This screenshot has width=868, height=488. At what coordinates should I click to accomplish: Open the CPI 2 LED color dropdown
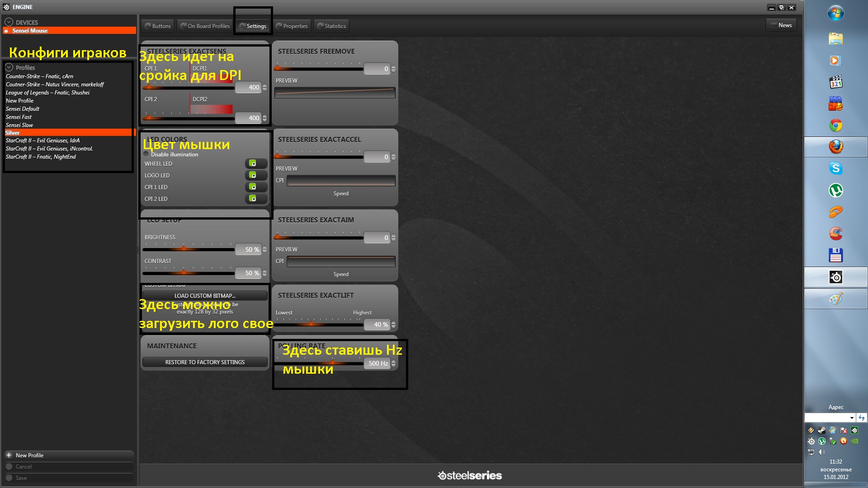pyautogui.click(x=256, y=199)
